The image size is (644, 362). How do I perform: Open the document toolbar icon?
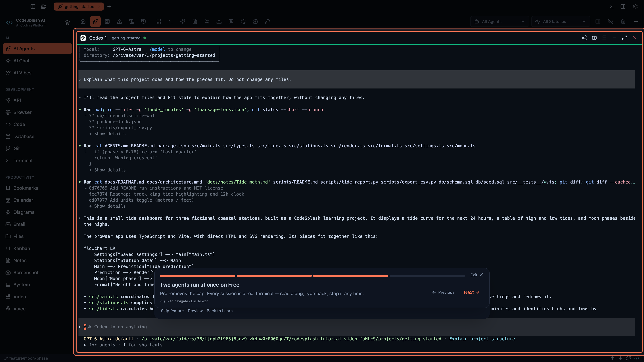point(195,21)
